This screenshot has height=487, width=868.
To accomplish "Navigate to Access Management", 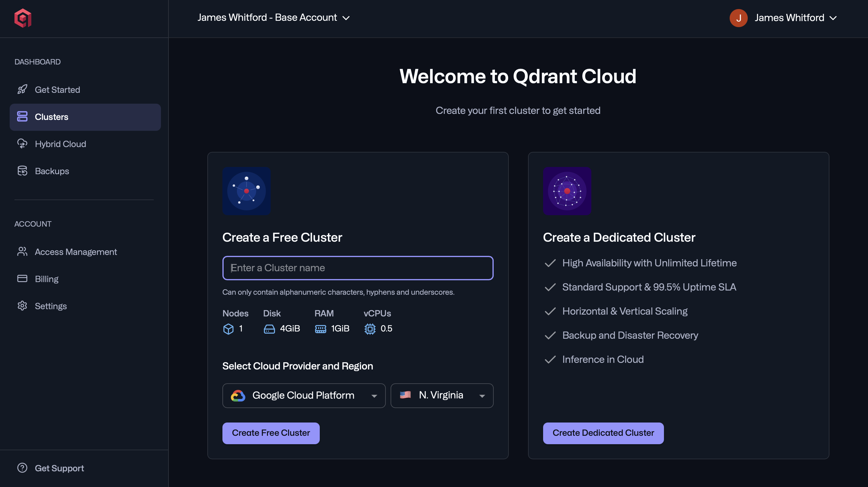I will 76,252.
